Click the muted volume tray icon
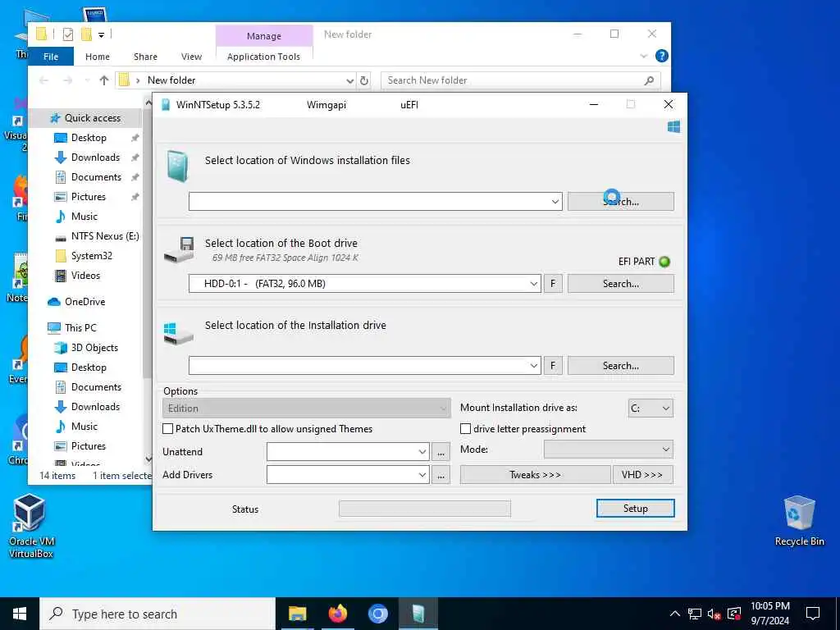 714,614
